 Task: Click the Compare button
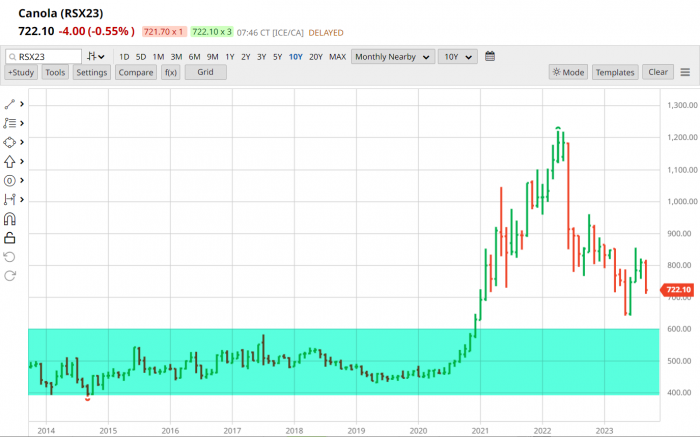pos(136,72)
